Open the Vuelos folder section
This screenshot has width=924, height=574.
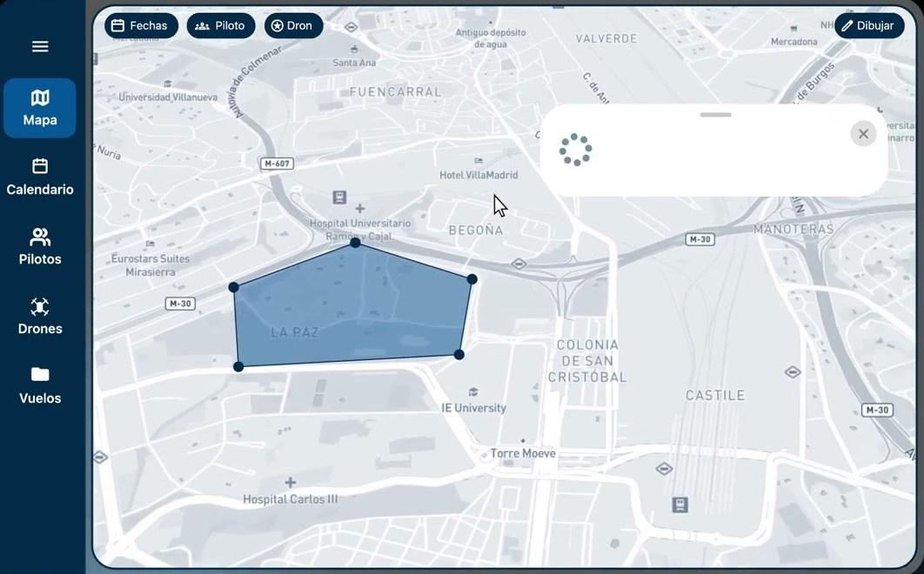click(x=40, y=385)
